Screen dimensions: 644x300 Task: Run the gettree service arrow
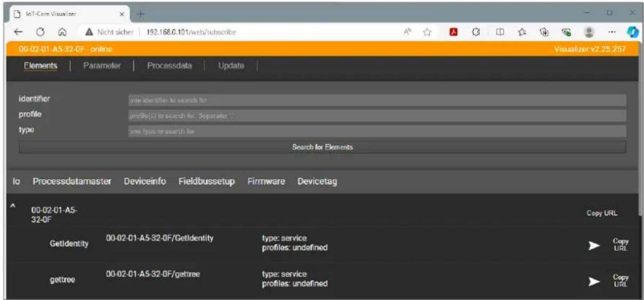(593, 281)
